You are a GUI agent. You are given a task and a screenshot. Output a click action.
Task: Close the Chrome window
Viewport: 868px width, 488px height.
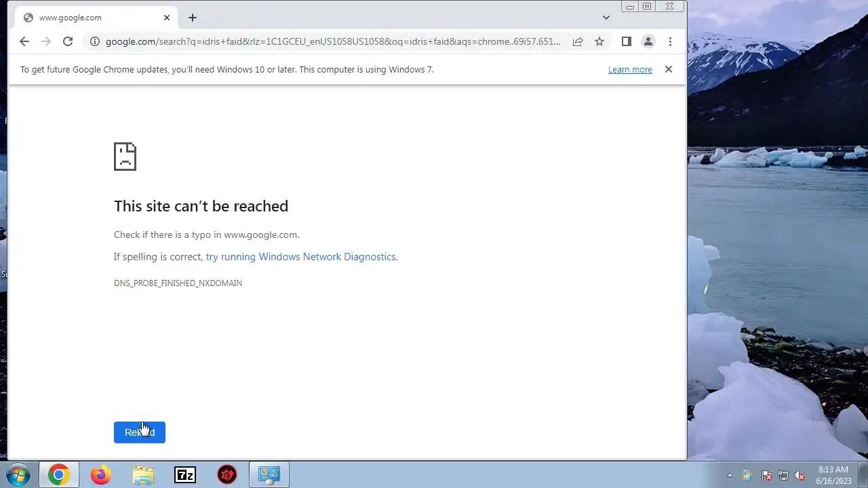tap(670, 6)
